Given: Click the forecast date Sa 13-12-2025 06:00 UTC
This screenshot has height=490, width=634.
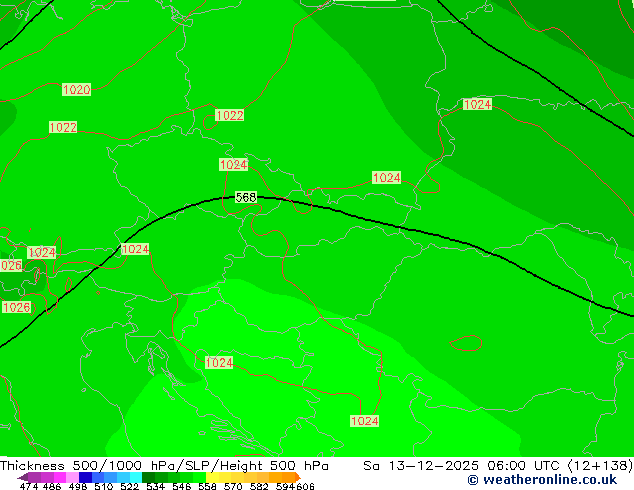Looking at the screenshot, I should (498, 465).
